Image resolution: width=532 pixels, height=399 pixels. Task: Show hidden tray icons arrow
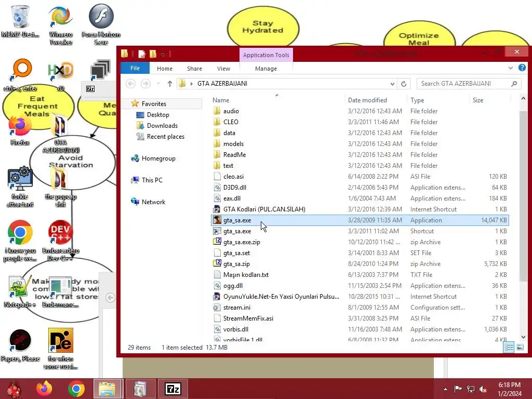point(445,389)
